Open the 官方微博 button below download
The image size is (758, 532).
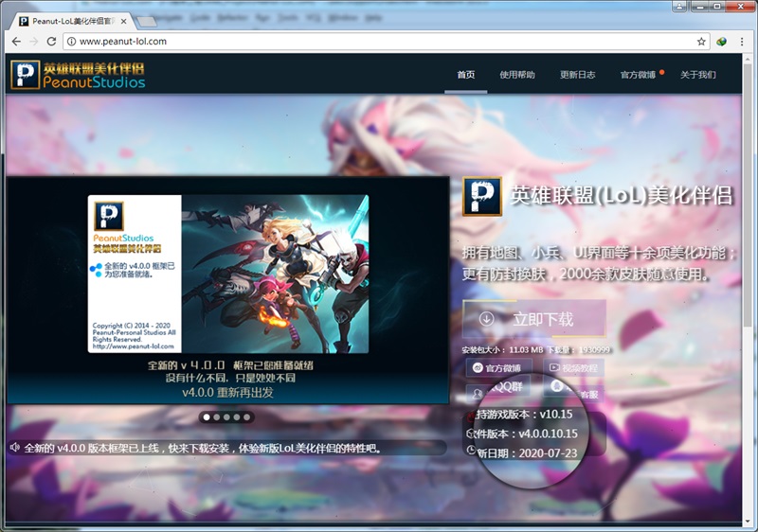pos(499,368)
